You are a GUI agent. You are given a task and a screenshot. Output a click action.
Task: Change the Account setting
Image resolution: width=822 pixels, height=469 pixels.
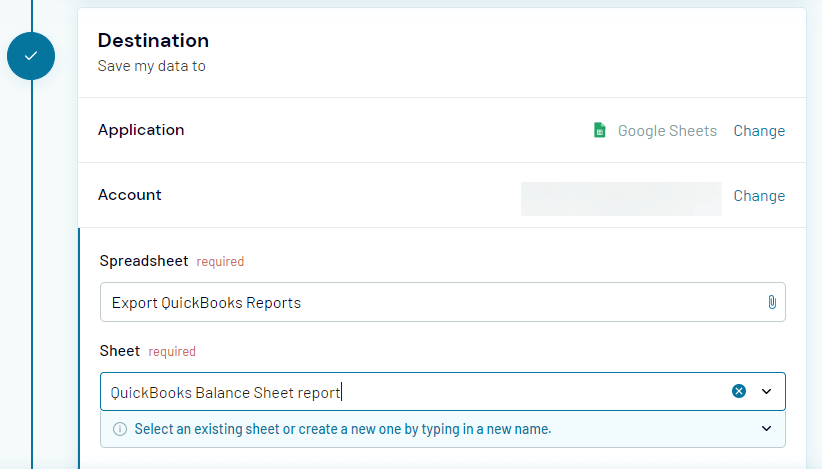759,195
